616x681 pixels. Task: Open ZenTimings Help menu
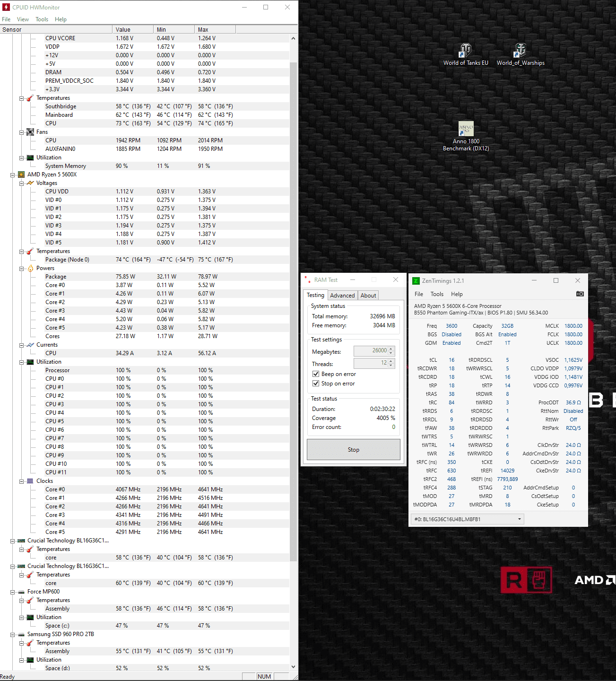click(x=457, y=294)
